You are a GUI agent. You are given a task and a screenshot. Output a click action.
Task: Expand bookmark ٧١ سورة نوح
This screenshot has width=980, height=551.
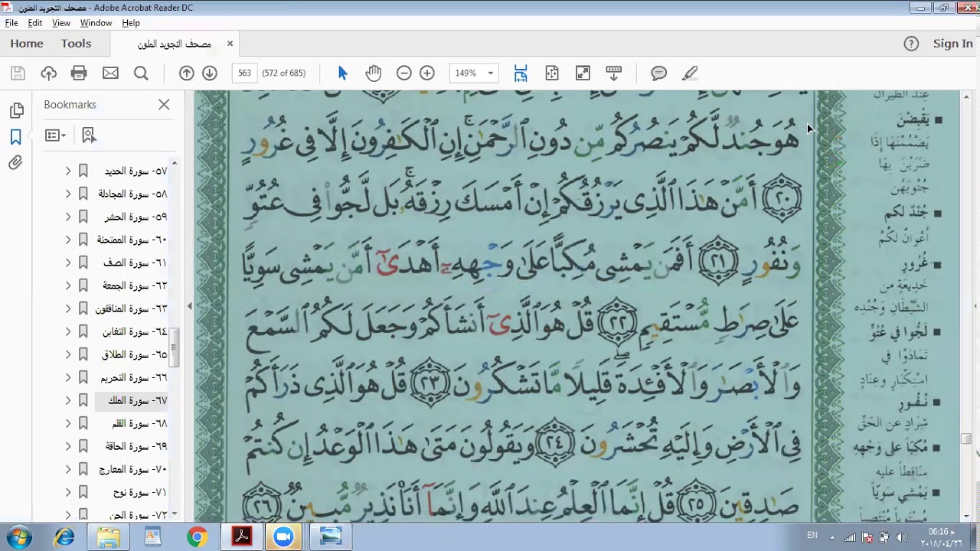[67, 492]
